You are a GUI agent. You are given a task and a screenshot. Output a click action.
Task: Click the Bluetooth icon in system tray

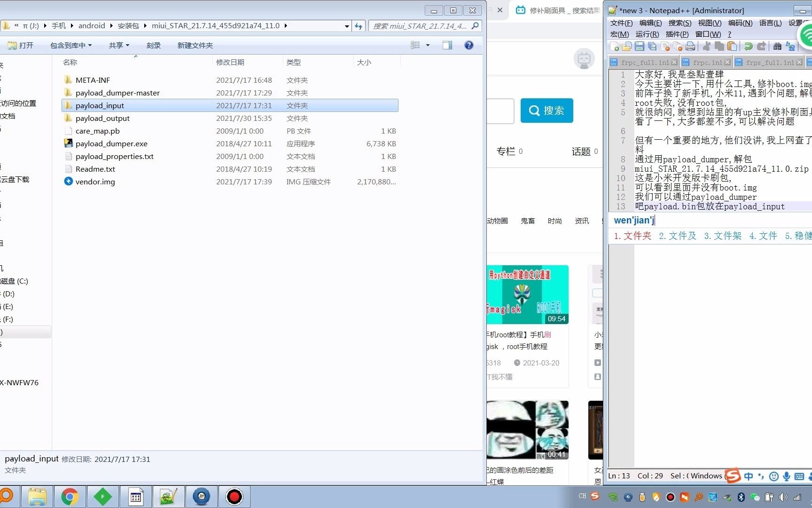[741, 497]
